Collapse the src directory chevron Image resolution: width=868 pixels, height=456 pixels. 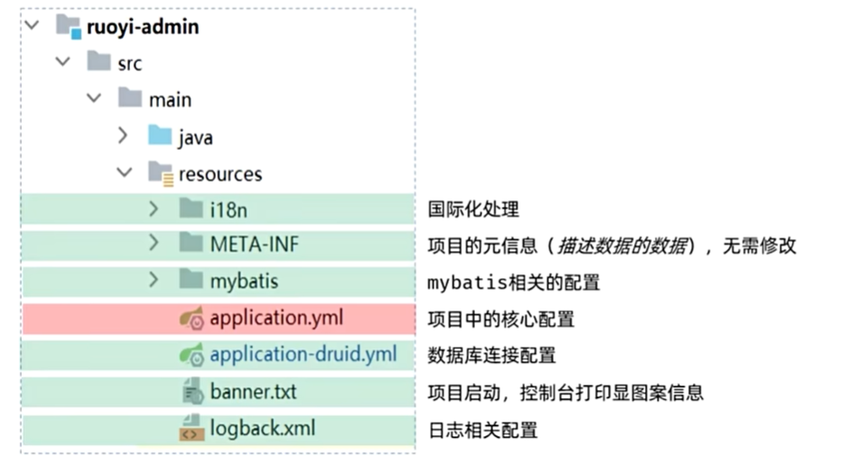pyautogui.click(x=62, y=62)
